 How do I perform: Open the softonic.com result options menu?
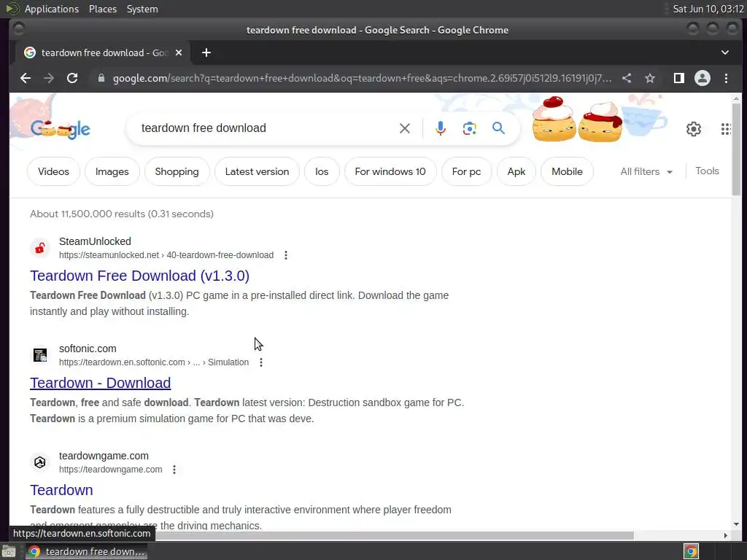tap(261, 362)
